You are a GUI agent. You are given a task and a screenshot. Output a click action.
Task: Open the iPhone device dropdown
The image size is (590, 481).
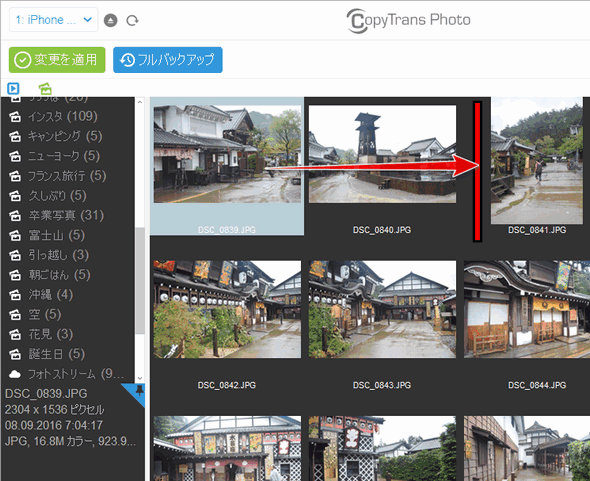pos(53,20)
